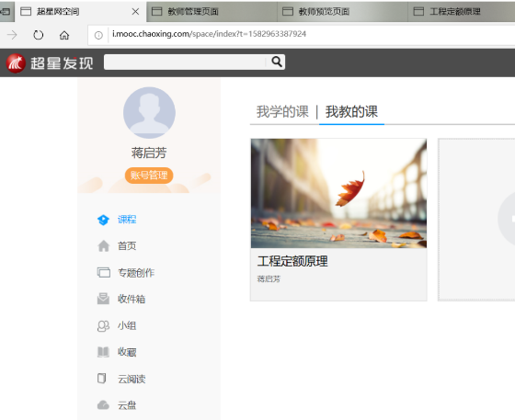Open the 云阅读 reader icon
This screenshot has height=420, width=515.
coord(102,379)
